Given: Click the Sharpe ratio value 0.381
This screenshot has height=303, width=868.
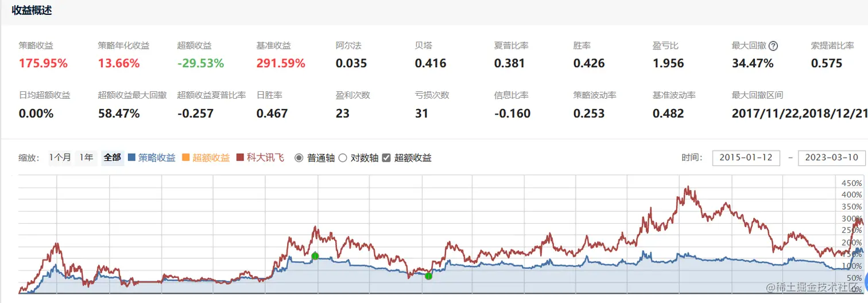Looking at the screenshot, I should [x=510, y=63].
